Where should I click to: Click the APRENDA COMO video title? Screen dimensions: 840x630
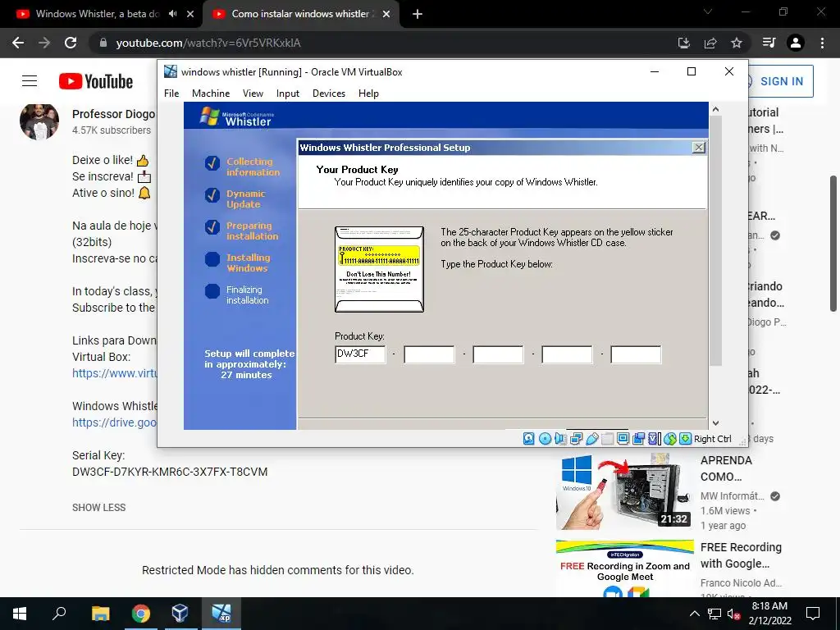pos(727,468)
